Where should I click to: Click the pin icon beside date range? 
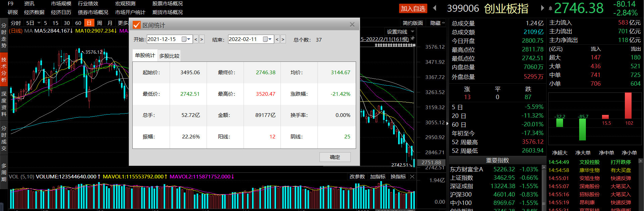pyautogui.click(x=413, y=39)
